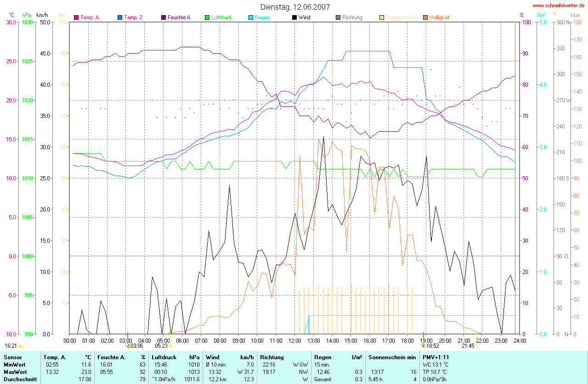The width and height of the screenshot is (588, 384).
Task: Click the 00:00 time axis label
Action: coord(69,340)
